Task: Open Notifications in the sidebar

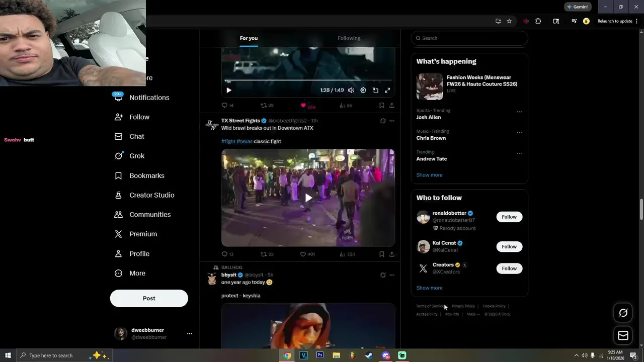Action: point(142,98)
